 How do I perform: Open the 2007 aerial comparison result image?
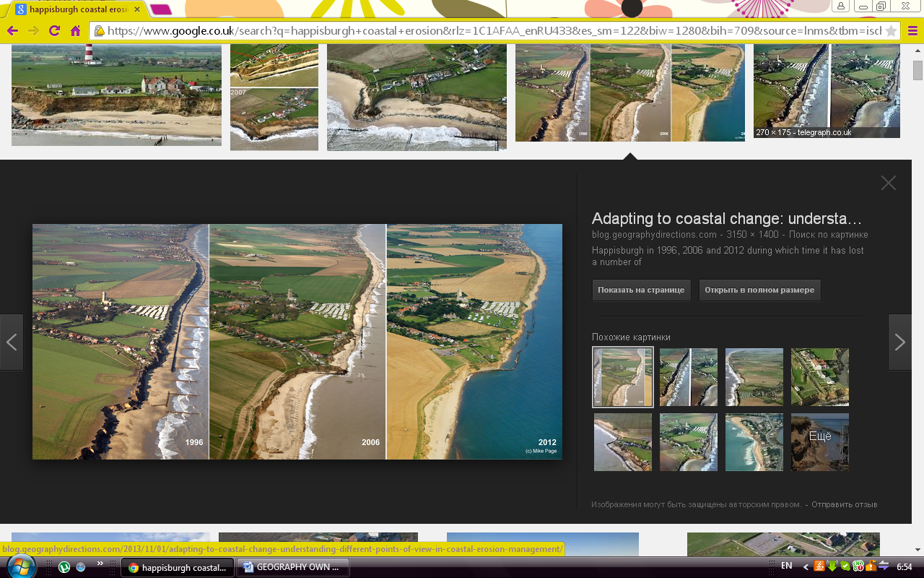tap(274, 97)
